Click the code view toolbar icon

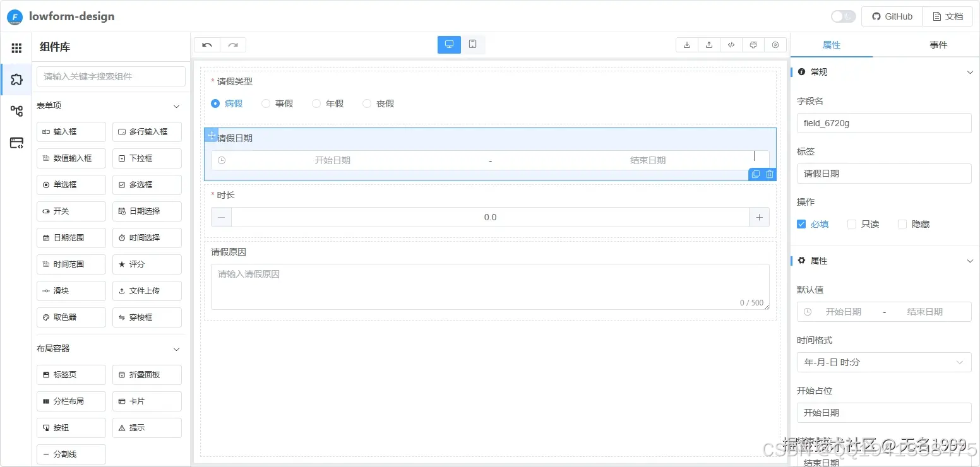pyautogui.click(x=731, y=45)
